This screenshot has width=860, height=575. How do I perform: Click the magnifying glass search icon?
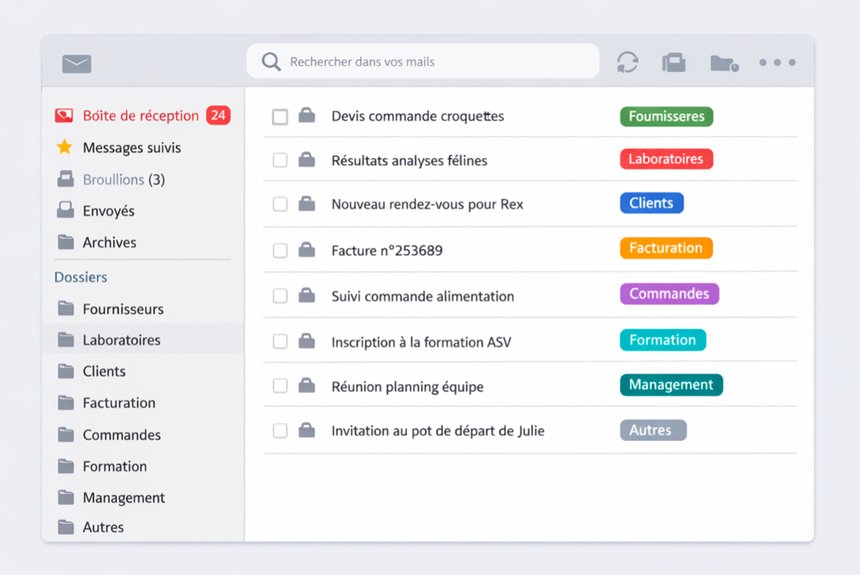point(271,62)
